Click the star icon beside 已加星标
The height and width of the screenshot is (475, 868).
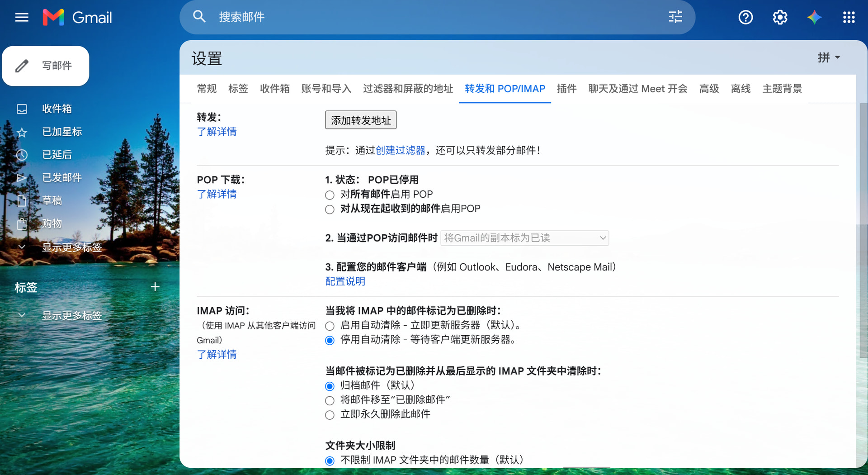pos(22,132)
